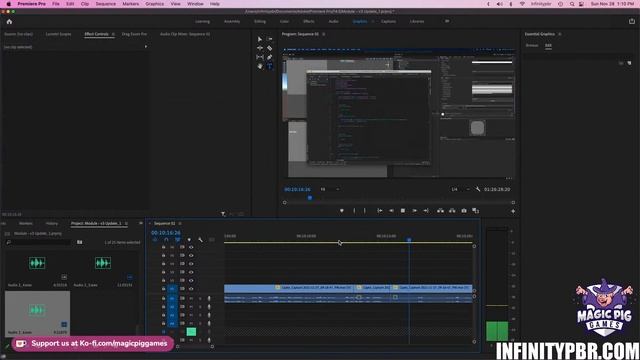The width and height of the screenshot is (640, 360).
Task: Select the Hand tool
Action: point(260,66)
